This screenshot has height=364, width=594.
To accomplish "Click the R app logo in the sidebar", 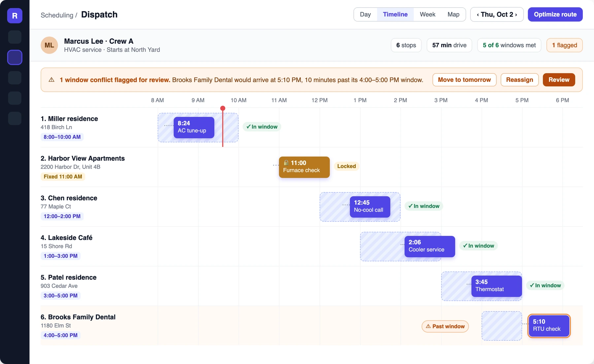I will click(x=15, y=16).
